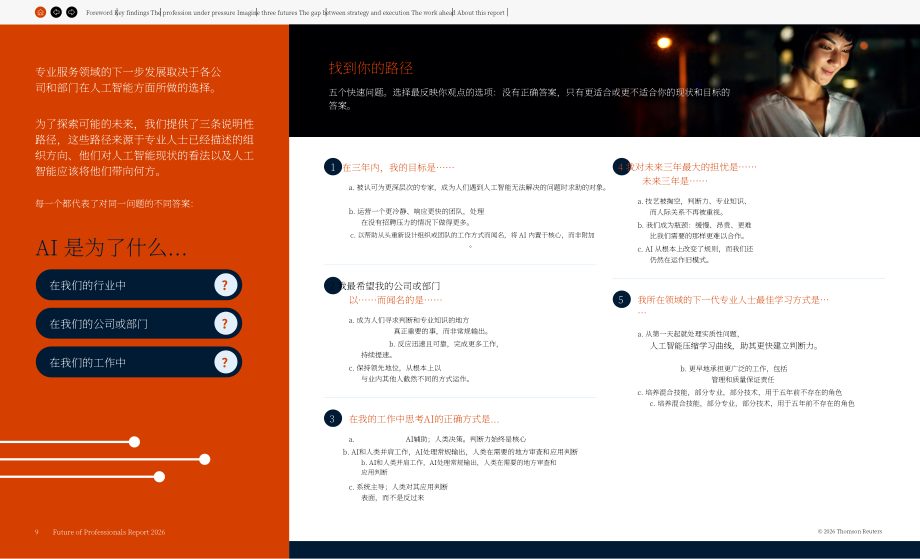The height and width of the screenshot is (559, 920).
Task: Choose option a 技艺被掏空
Action: [692, 206]
